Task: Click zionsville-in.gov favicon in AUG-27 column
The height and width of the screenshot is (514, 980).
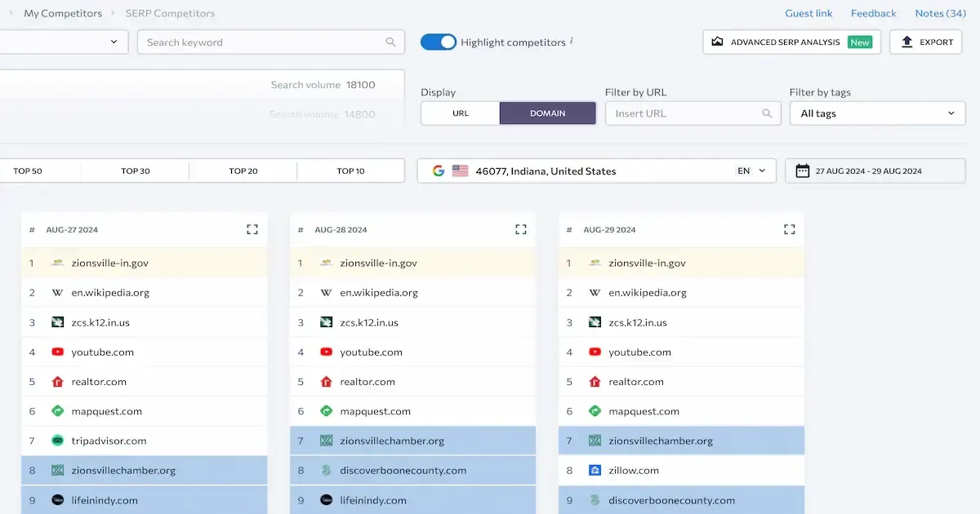Action: tap(57, 263)
